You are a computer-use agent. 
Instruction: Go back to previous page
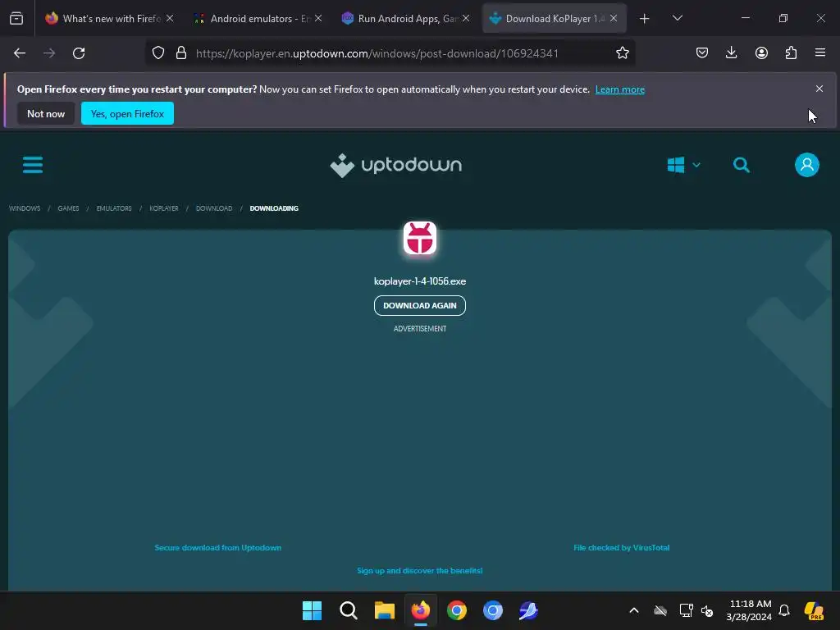(20, 53)
